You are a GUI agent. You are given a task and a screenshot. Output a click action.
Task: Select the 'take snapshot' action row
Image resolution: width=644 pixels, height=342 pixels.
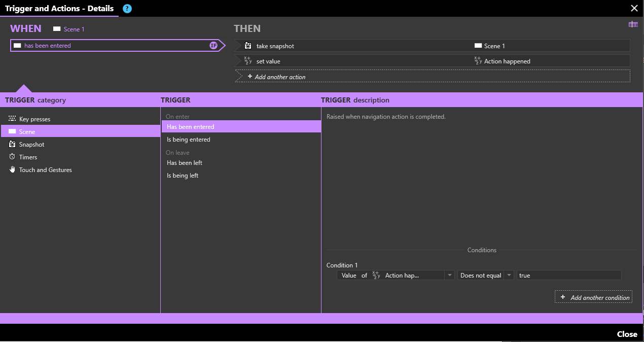355,46
